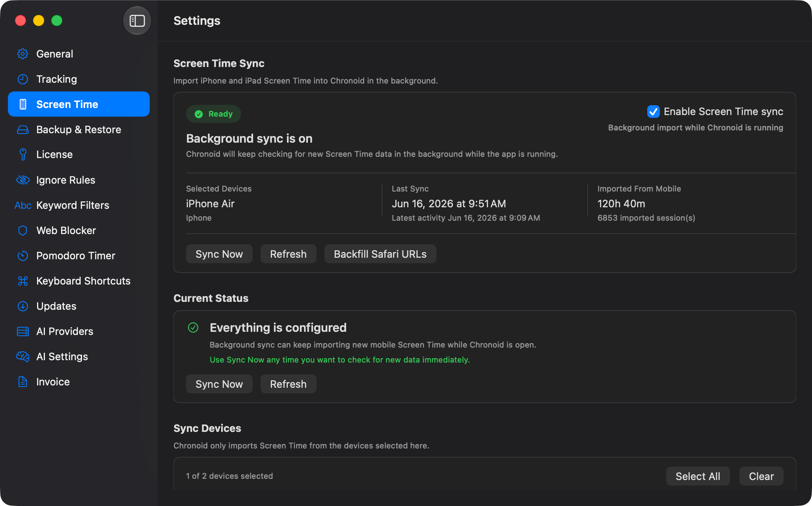Click Sync Now under Current Status
This screenshot has width=812, height=506.
219,384
